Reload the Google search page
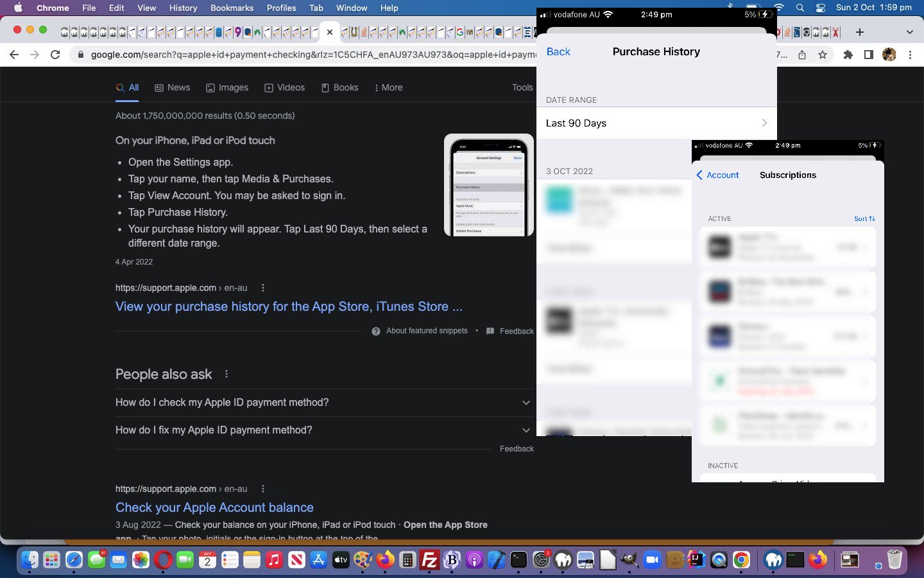 click(x=55, y=55)
